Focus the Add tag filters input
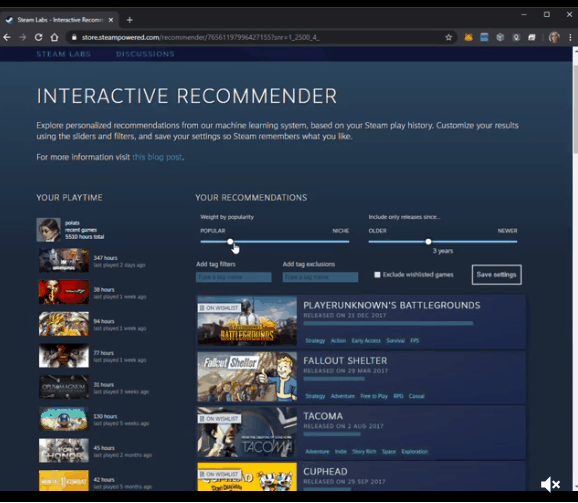This screenshot has height=503, width=578. [x=234, y=277]
